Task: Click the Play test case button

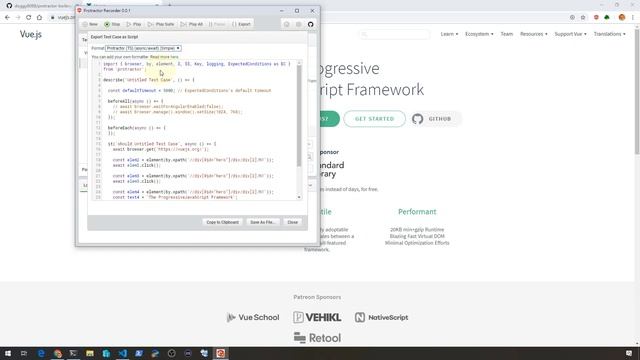Action: tap(134, 24)
